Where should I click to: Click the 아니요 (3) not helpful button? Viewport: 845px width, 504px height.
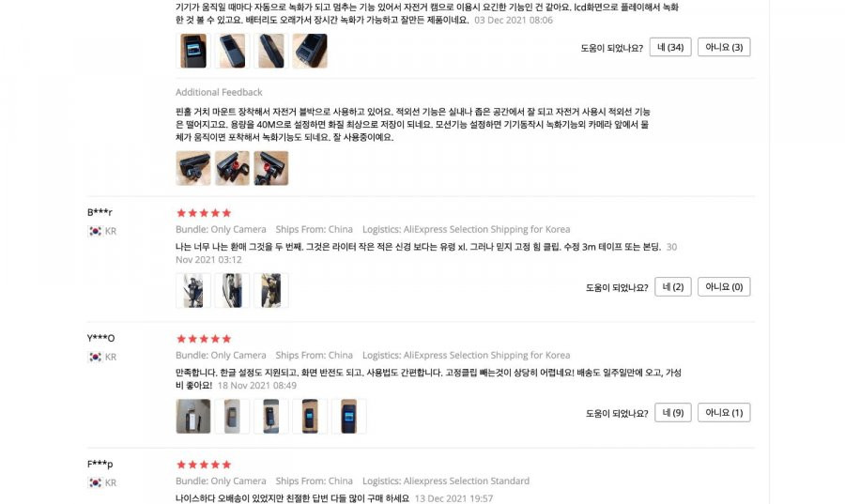pyautogui.click(x=724, y=47)
